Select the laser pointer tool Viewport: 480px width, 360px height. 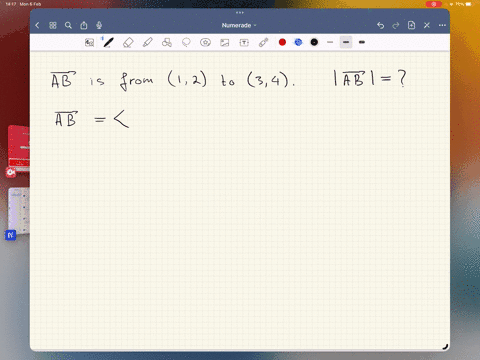(x=263, y=42)
